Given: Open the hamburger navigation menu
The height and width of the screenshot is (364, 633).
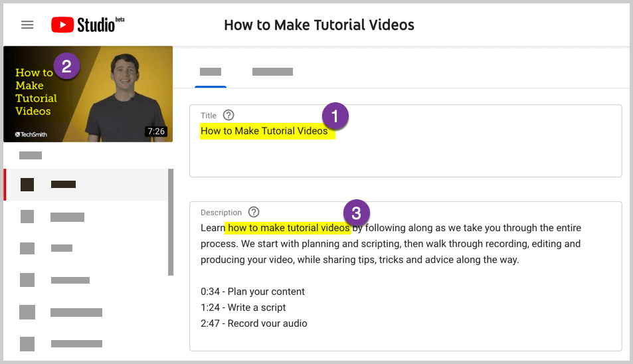Looking at the screenshot, I should [x=27, y=25].
